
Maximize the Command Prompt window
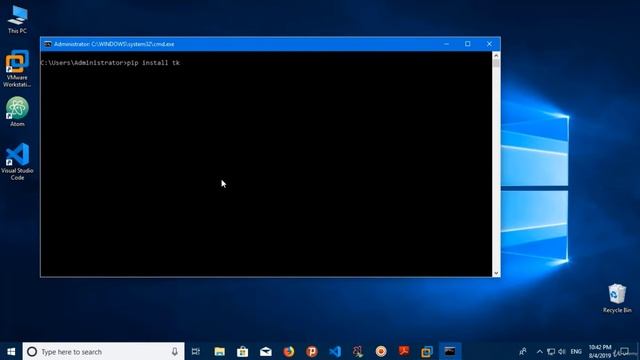tap(468, 44)
